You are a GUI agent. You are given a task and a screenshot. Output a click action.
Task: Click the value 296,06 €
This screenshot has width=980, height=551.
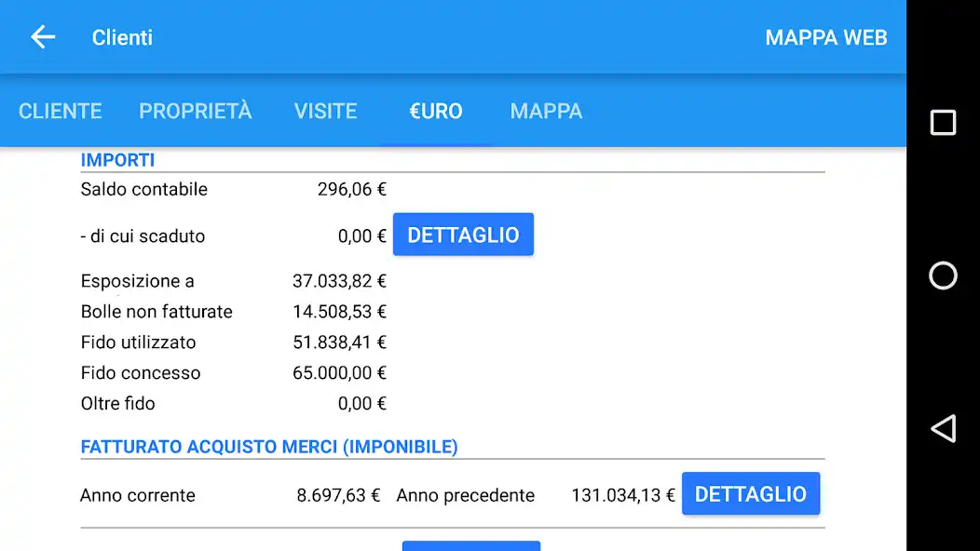(x=352, y=189)
